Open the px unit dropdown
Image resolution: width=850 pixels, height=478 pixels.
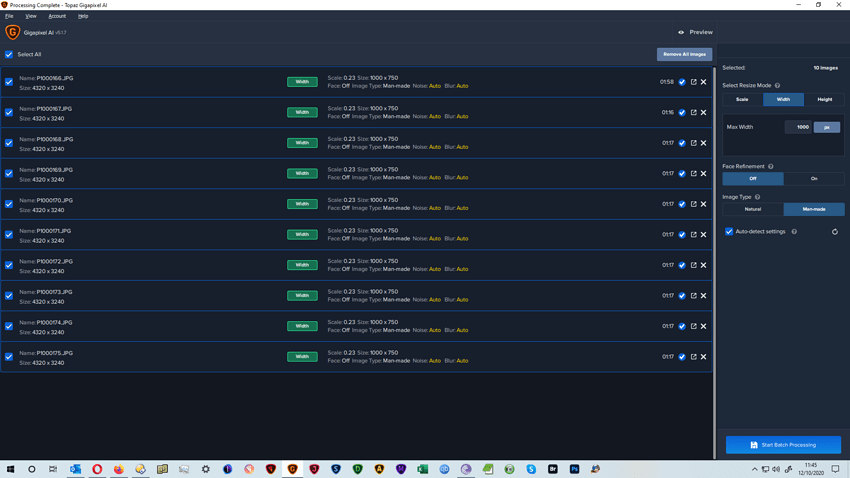point(827,127)
